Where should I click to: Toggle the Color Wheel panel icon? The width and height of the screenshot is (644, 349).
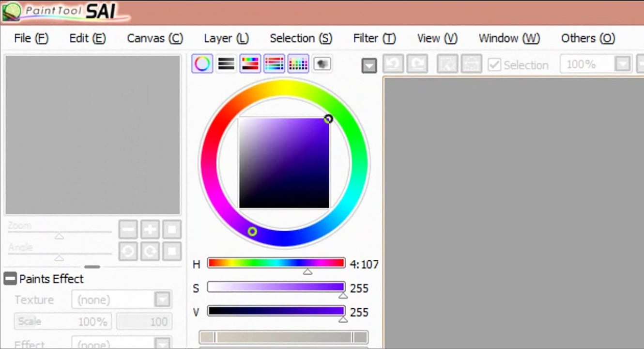pos(202,63)
